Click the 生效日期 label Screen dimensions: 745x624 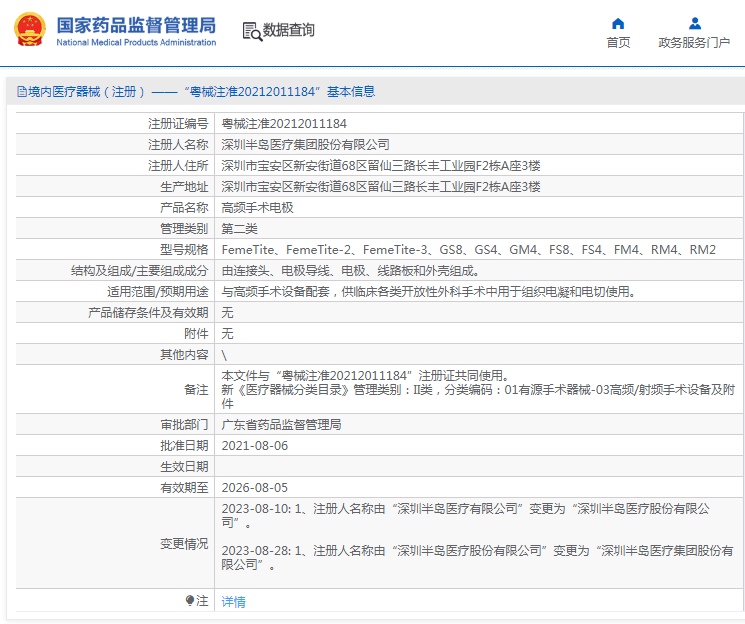coord(184,466)
